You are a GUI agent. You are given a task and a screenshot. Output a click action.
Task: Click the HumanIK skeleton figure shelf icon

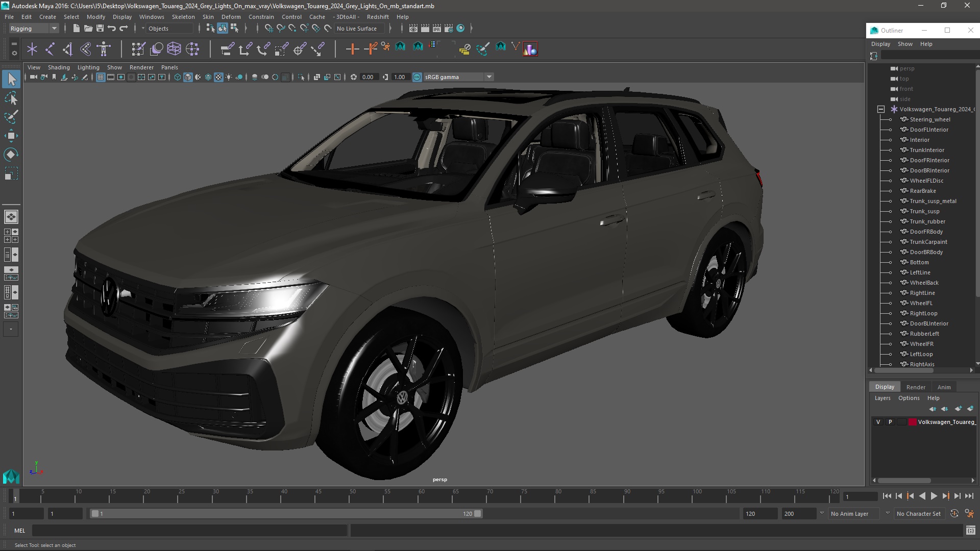click(104, 49)
